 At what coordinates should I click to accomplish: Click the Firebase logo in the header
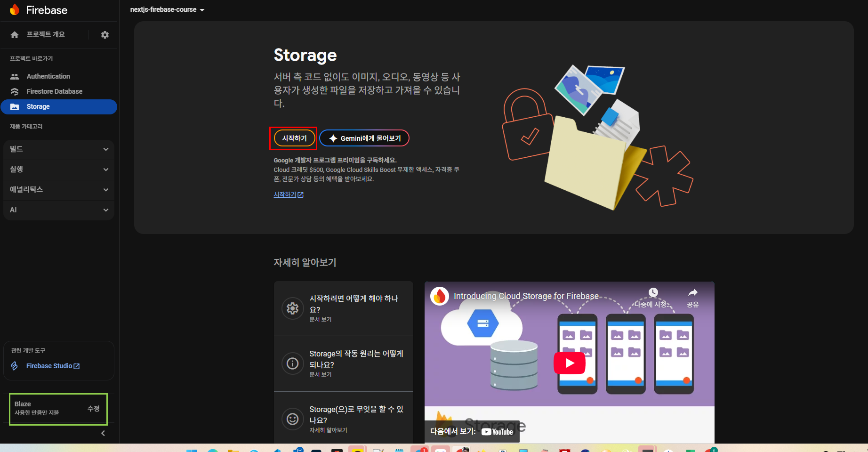click(38, 10)
